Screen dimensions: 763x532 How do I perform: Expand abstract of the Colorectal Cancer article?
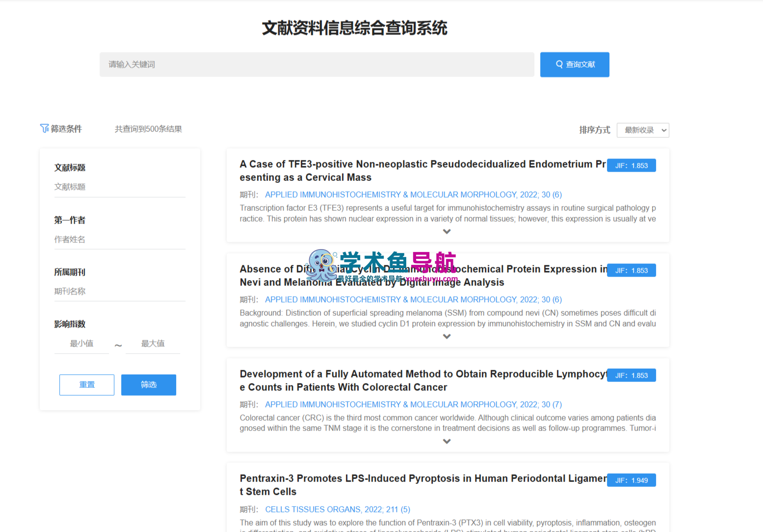(x=447, y=441)
